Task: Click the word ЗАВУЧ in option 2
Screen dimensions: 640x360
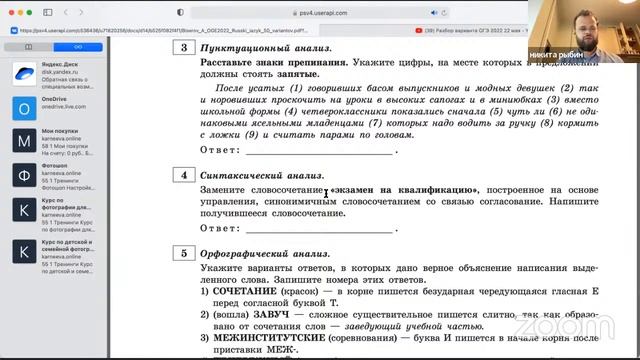Action: [271, 314]
